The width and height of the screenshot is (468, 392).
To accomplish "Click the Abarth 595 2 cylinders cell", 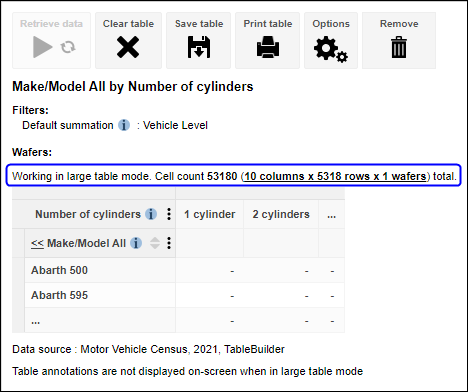I will (281, 295).
